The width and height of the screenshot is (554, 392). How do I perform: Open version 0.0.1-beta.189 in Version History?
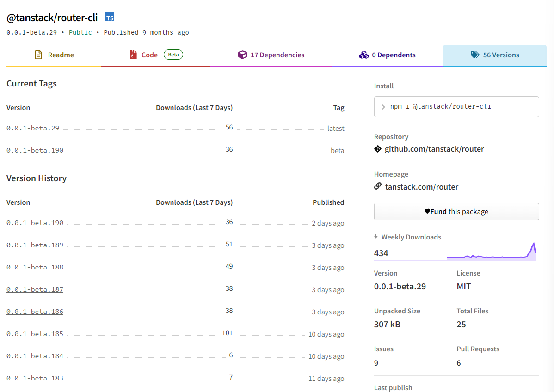(x=35, y=245)
